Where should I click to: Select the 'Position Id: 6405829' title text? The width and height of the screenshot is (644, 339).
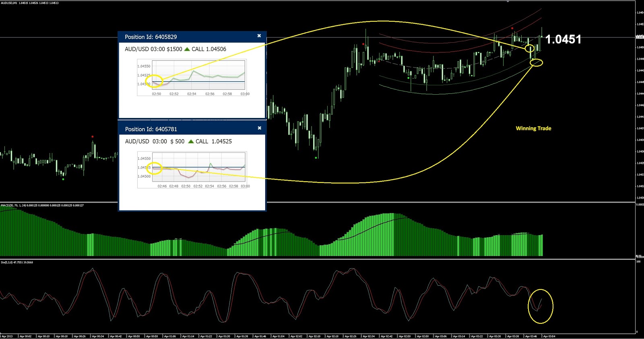(151, 37)
